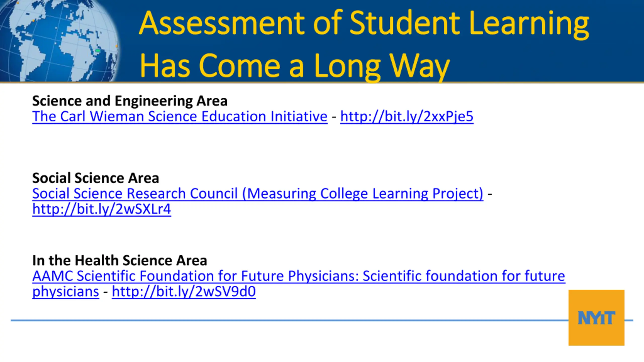Open Social Science Research Council link

(x=258, y=194)
